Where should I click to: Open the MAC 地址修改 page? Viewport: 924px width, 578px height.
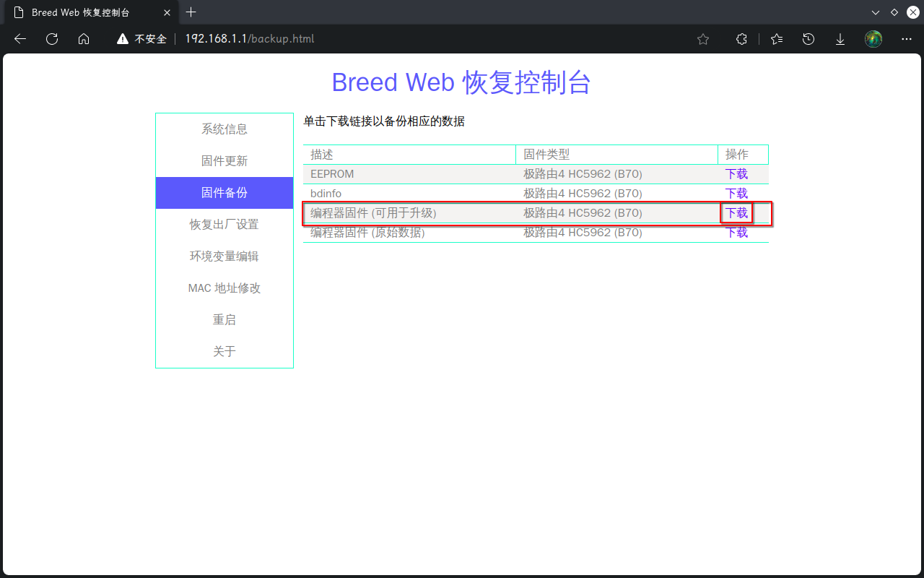224,288
